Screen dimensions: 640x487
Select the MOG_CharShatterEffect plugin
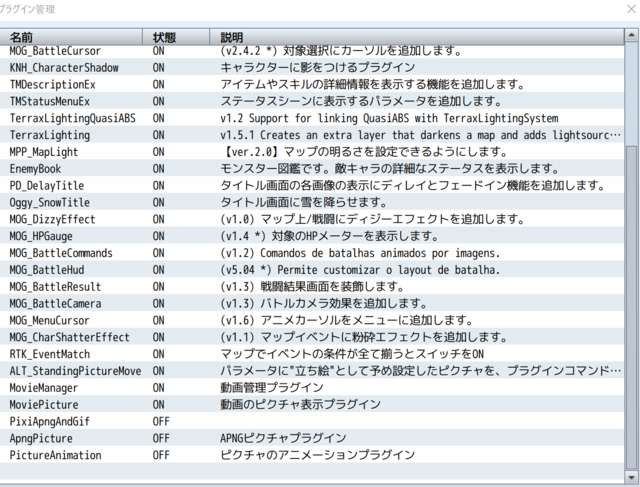point(69,337)
